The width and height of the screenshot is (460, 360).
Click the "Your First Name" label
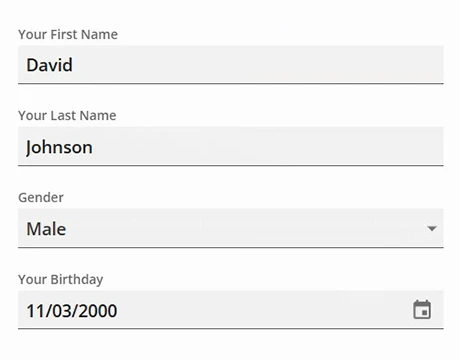tap(68, 34)
